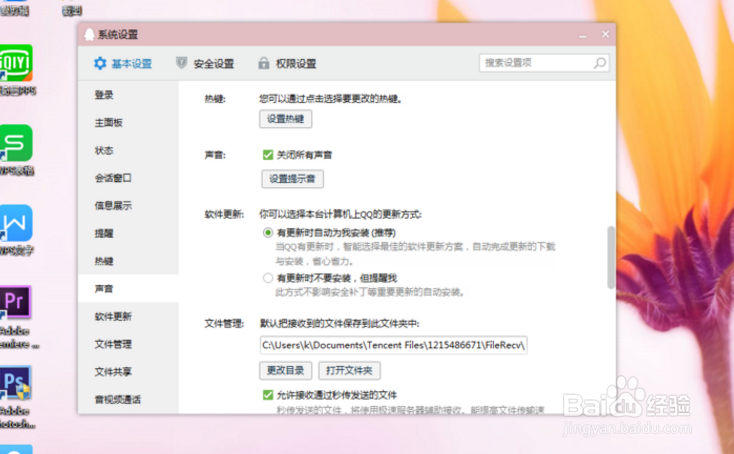Select 软件更新 in the settings sidebar
This screenshot has width=734, height=454.
tap(128, 316)
